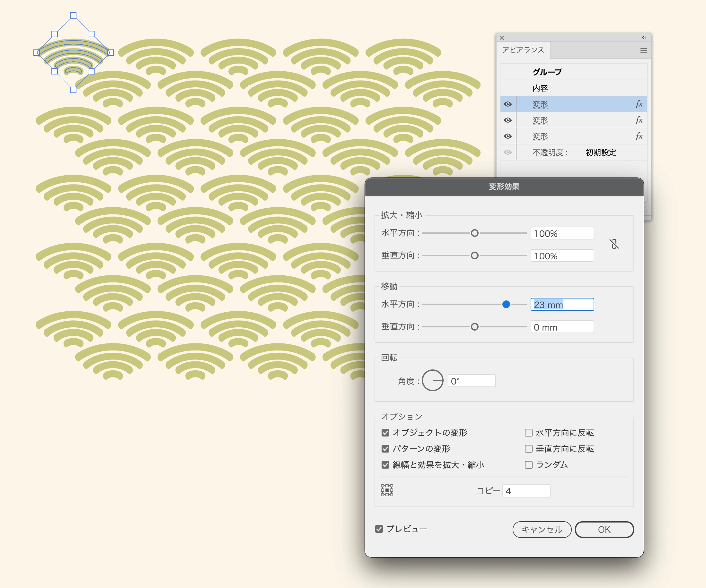Viewport: 706px width, 588px height.
Task: Enable the ランダム checkbox
Action: (x=528, y=465)
